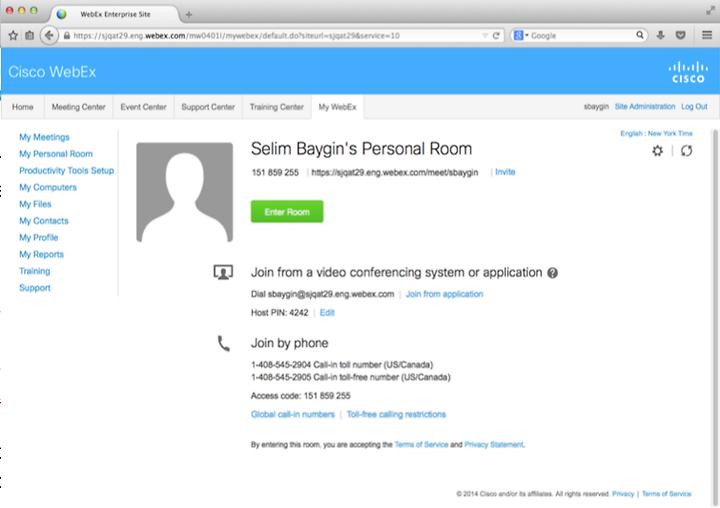Go back with the browser back arrow
The width and height of the screenshot is (720, 508).
pos(49,35)
